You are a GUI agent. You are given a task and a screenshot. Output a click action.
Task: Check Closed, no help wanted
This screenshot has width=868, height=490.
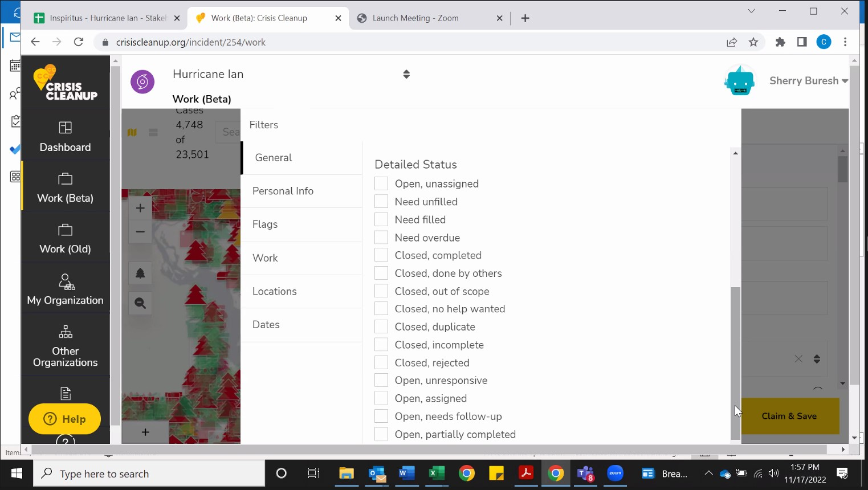click(x=381, y=308)
